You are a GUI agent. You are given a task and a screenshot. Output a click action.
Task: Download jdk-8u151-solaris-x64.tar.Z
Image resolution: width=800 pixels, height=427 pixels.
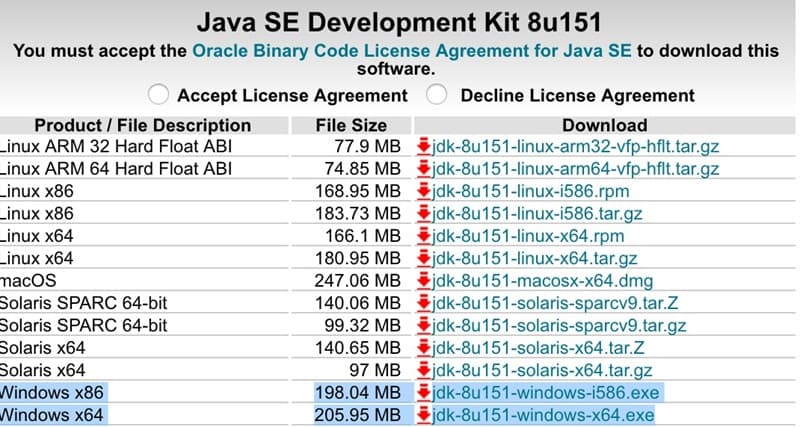click(538, 348)
